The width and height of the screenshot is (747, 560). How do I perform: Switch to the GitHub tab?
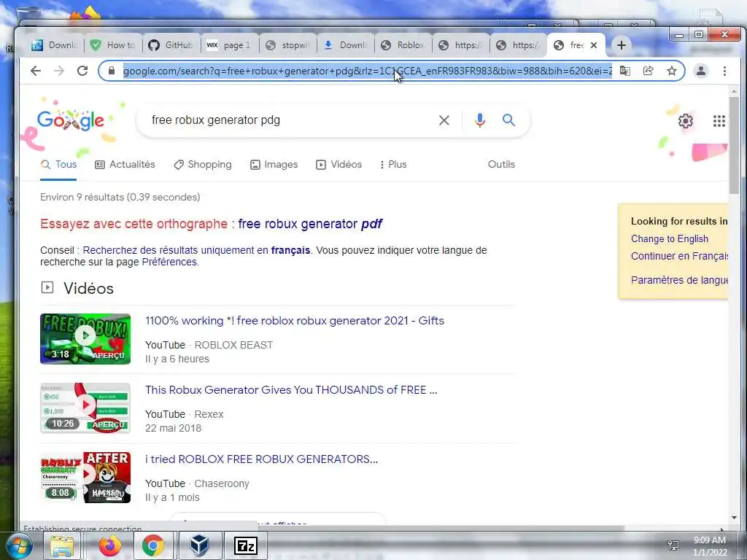tap(171, 45)
